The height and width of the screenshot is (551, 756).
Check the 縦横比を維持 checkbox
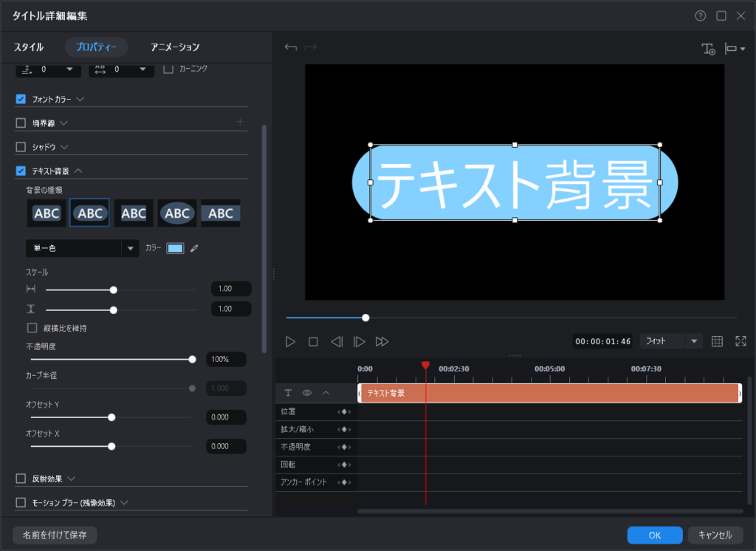pos(32,327)
